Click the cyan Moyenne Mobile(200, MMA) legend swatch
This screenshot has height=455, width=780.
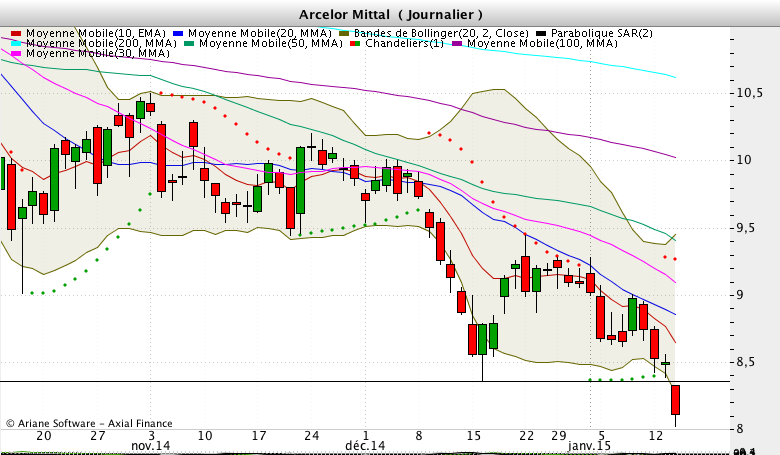[x=16, y=44]
